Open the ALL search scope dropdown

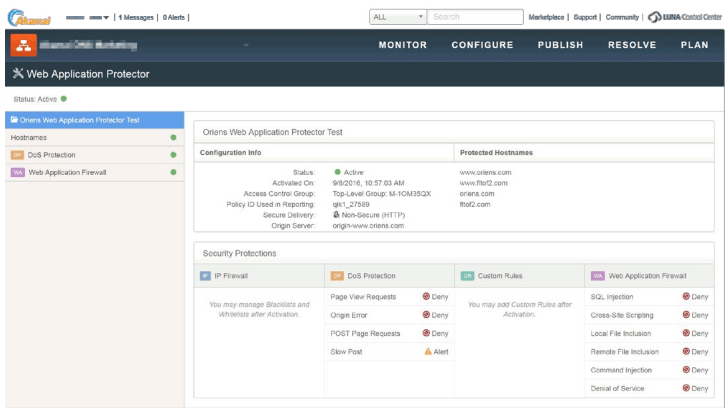397,17
